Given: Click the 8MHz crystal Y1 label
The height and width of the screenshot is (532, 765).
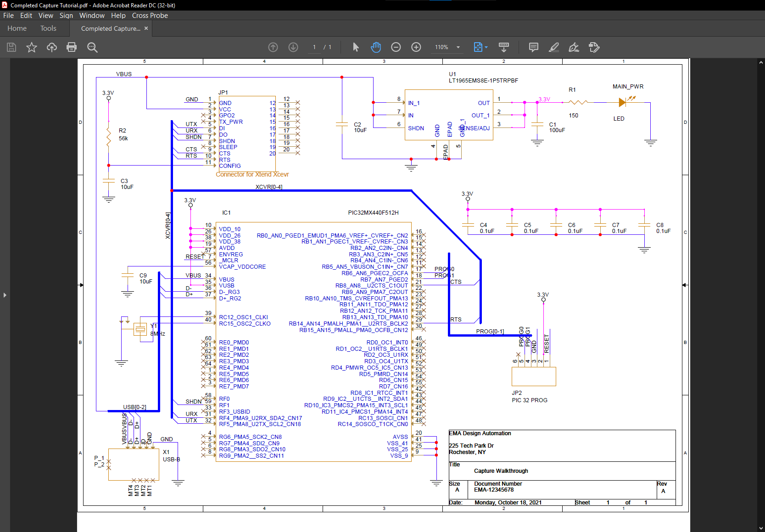Looking at the screenshot, I should coord(157,330).
